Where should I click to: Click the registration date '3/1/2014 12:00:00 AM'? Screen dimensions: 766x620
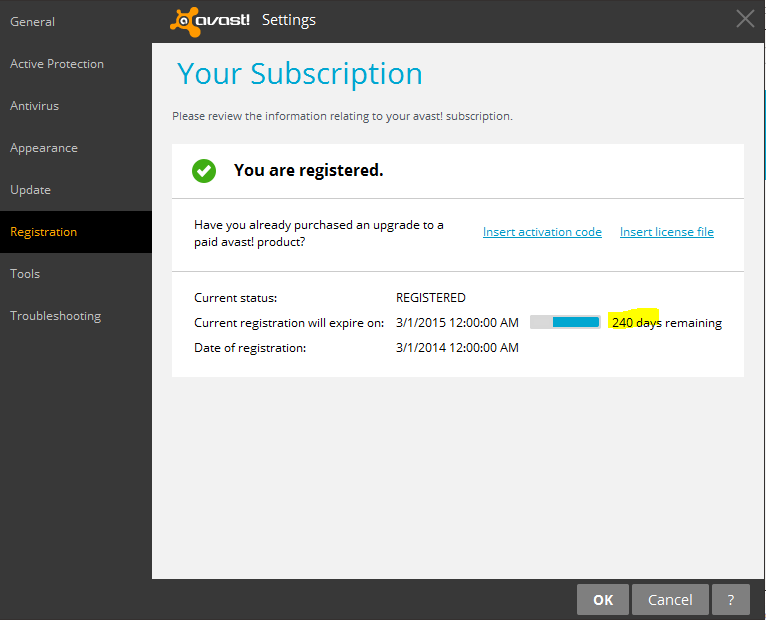(x=457, y=347)
